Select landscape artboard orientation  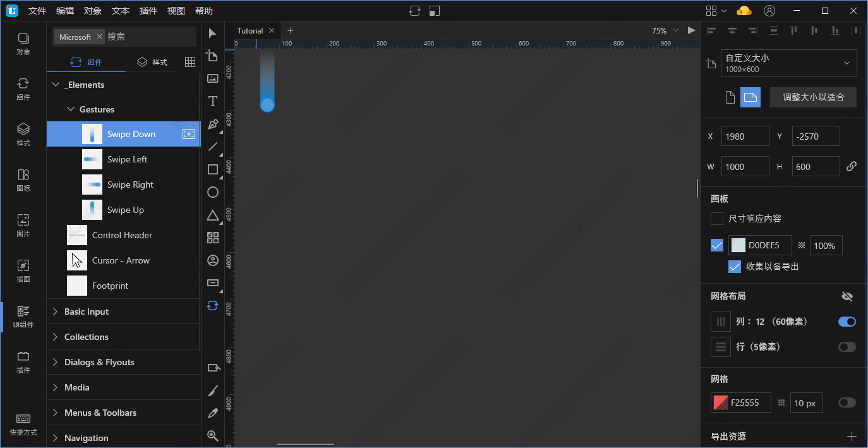tap(750, 97)
